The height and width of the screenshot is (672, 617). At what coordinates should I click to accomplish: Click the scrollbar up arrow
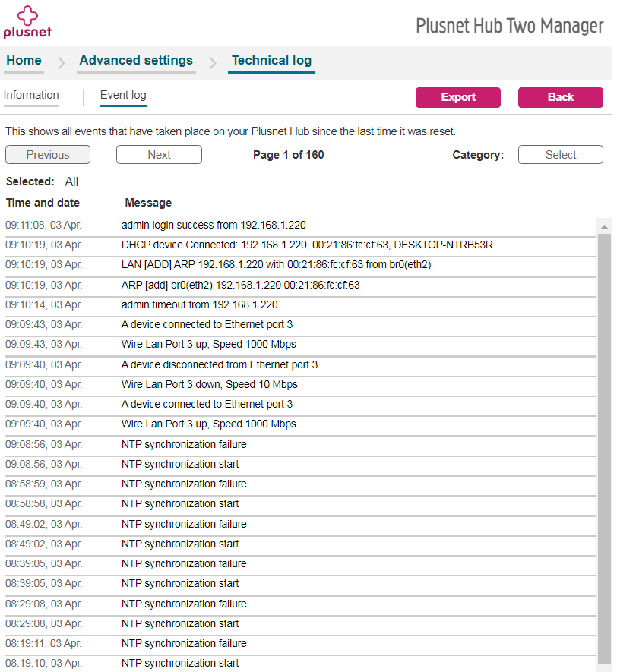pyautogui.click(x=605, y=226)
